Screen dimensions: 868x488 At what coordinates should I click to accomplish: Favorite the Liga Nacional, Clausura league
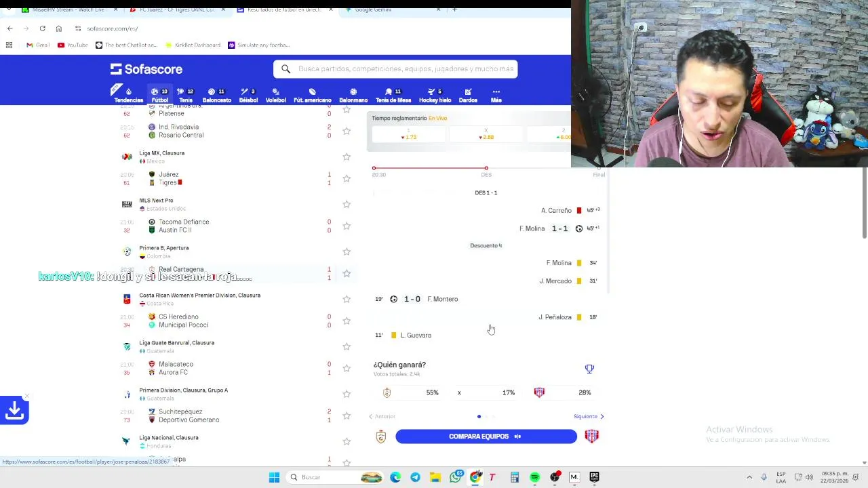click(347, 441)
